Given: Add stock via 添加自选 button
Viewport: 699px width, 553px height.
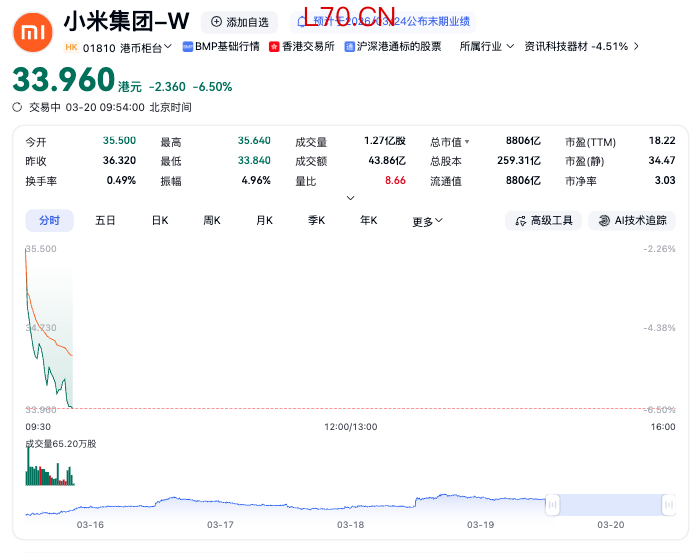Looking at the screenshot, I should click(239, 22).
